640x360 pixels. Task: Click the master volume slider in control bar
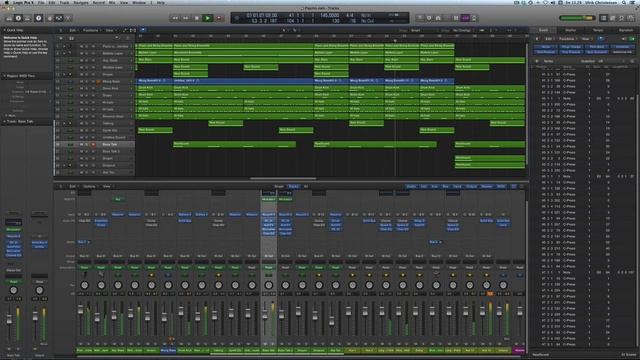tap(577, 18)
